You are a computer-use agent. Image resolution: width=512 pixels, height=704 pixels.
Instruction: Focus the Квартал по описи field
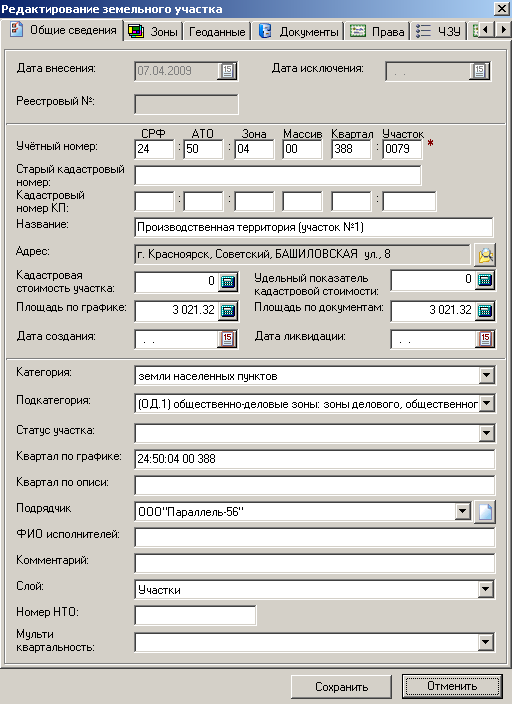tap(314, 485)
